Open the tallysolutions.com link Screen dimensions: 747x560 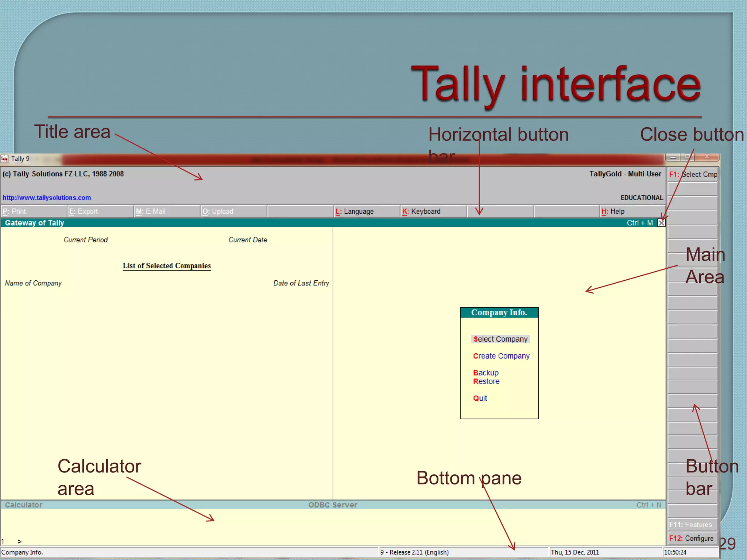click(47, 198)
